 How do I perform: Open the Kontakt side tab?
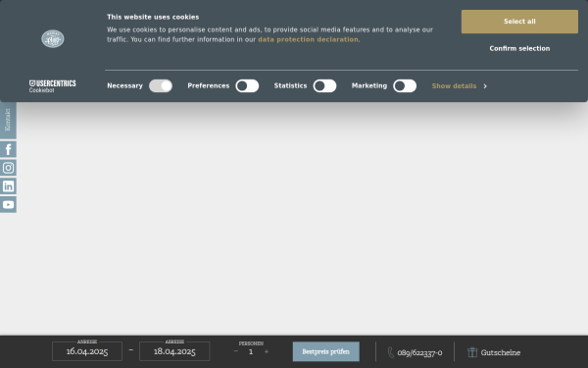[x=8, y=120]
